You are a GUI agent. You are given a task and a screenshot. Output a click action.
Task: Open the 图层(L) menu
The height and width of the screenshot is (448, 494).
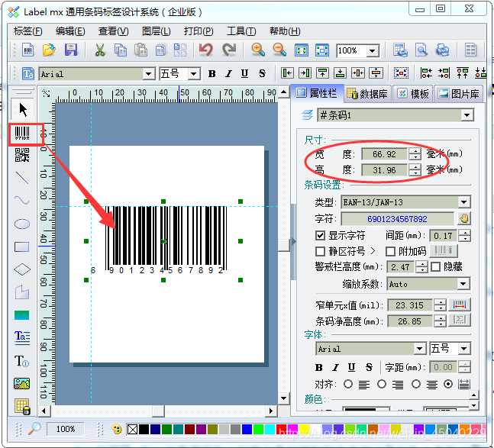(x=157, y=31)
